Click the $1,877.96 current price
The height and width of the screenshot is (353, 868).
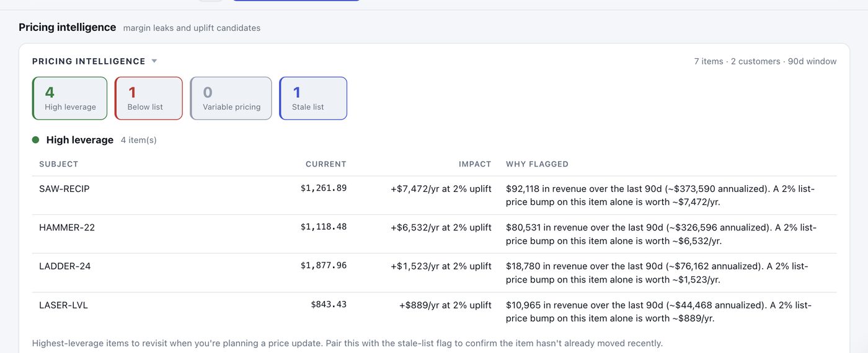pyautogui.click(x=324, y=266)
